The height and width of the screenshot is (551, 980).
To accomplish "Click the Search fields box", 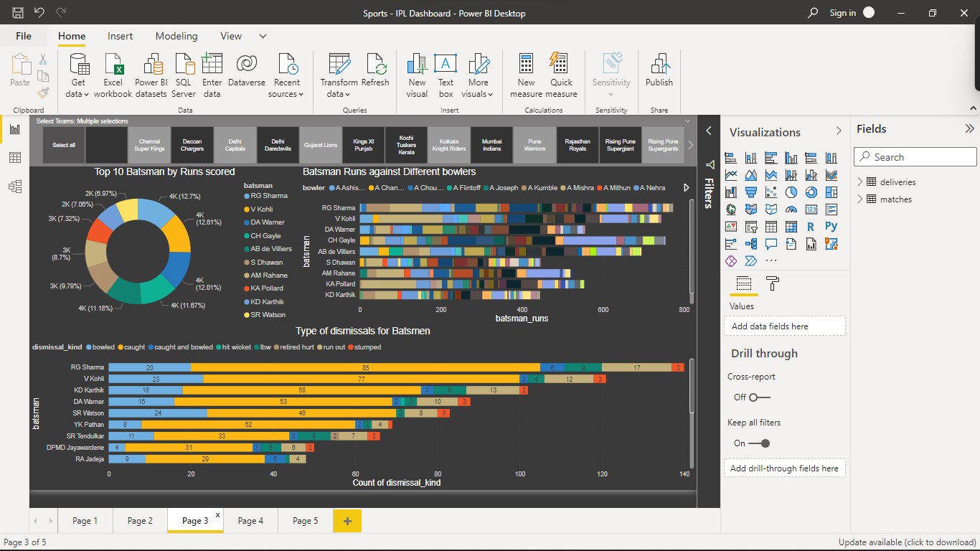I will pos(915,157).
